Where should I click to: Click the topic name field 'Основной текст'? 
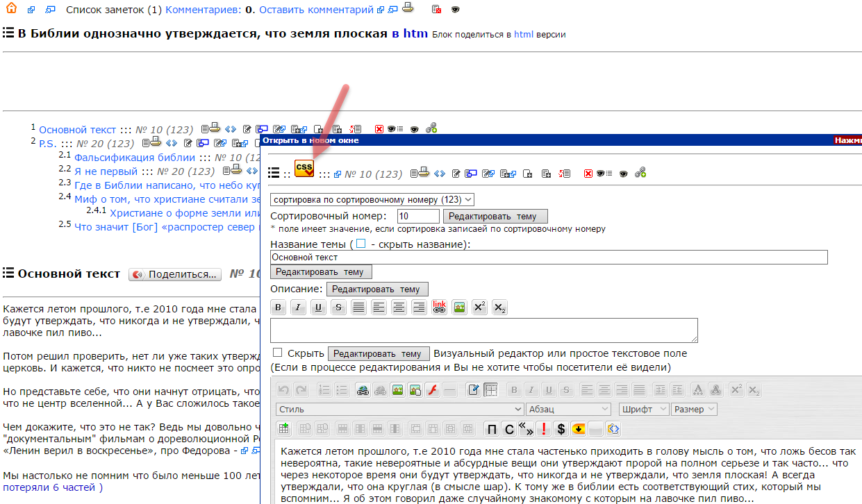coord(549,257)
